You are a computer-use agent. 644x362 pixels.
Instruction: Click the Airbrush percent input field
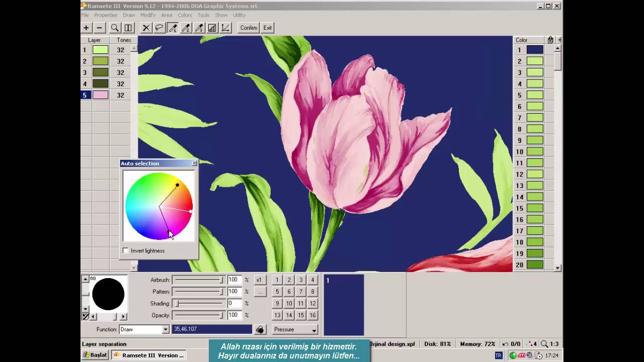tap(234, 280)
